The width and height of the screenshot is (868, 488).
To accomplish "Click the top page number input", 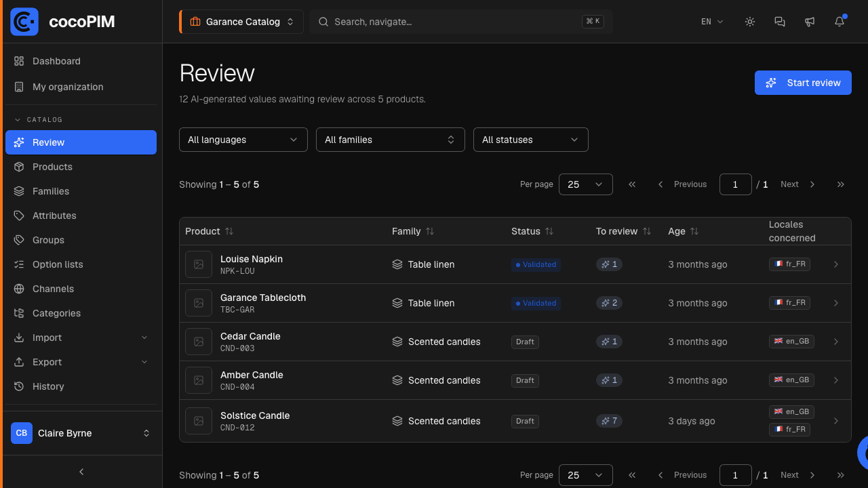I will [x=735, y=184].
